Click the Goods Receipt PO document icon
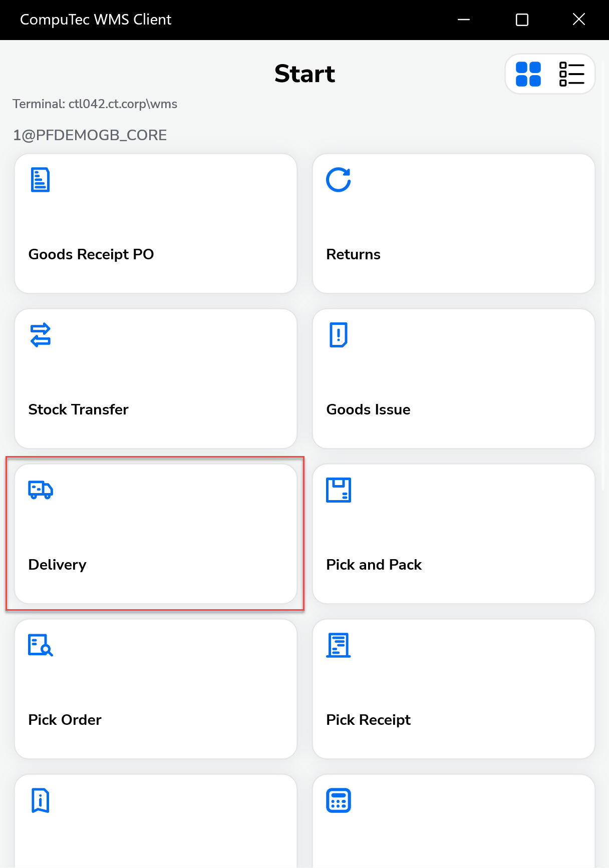 [40, 180]
